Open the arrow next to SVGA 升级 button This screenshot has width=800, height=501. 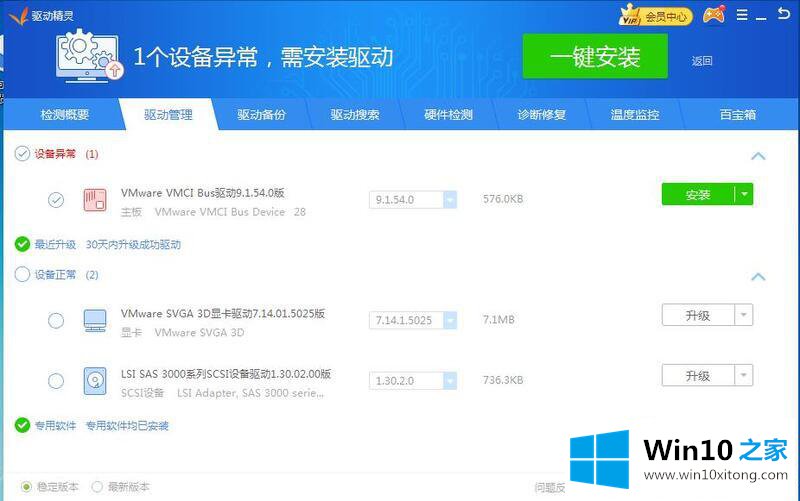(744, 315)
